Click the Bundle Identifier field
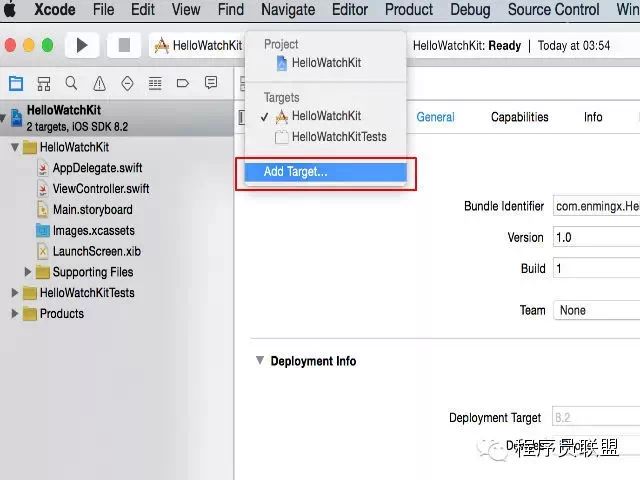Image resolution: width=640 pixels, height=480 pixels. (596, 206)
